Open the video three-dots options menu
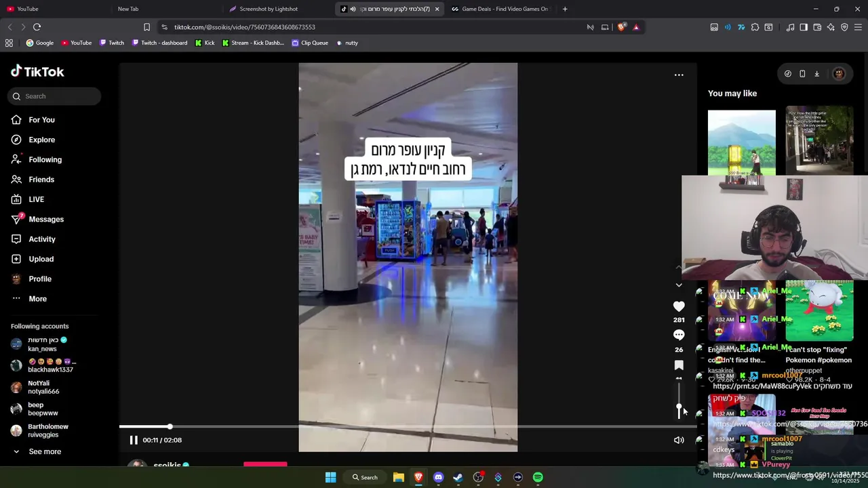This screenshot has width=868, height=488. pos(679,75)
